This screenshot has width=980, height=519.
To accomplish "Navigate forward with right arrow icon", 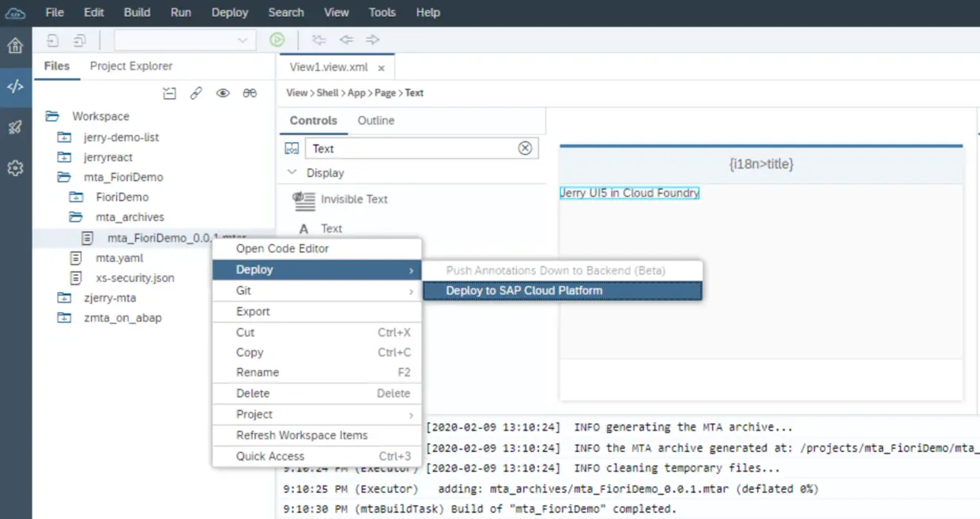I will coord(372,40).
